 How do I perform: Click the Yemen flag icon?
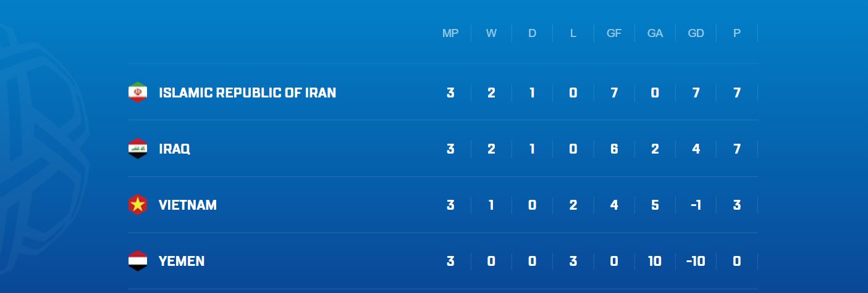tap(137, 261)
